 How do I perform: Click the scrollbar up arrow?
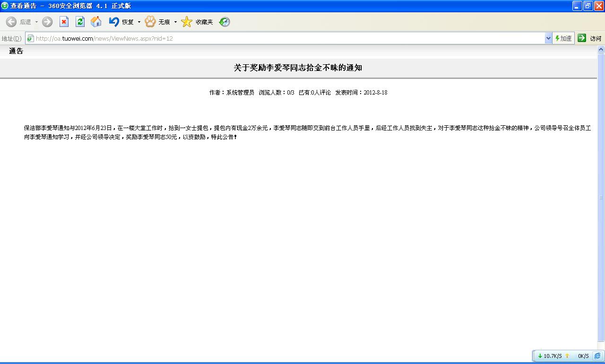point(601,50)
